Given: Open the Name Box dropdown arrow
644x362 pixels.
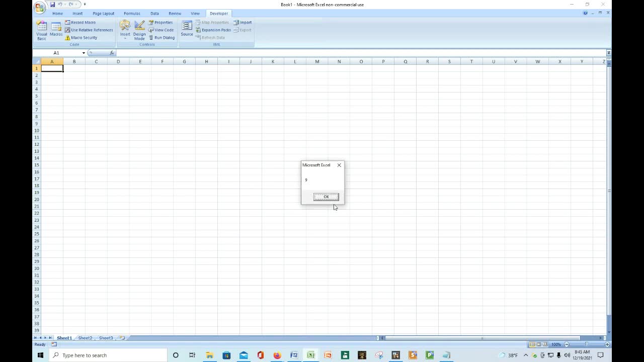Looking at the screenshot, I should tap(84, 53).
